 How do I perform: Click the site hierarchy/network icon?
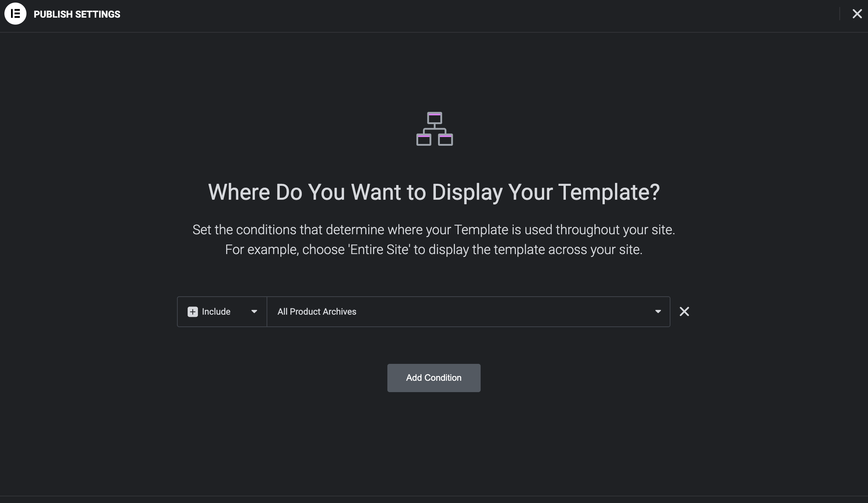[434, 129]
